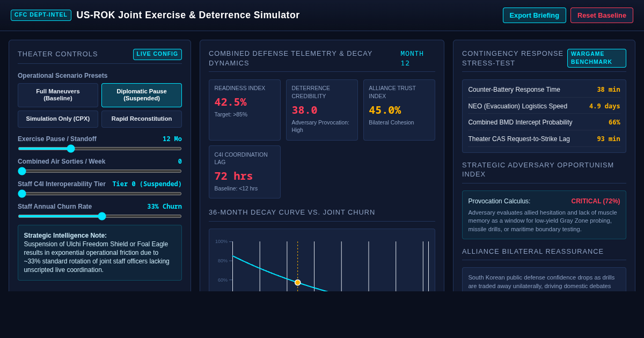This screenshot has width=644, height=338.
Task: Click the 100% axis label on chart
Action: pos(221,241)
